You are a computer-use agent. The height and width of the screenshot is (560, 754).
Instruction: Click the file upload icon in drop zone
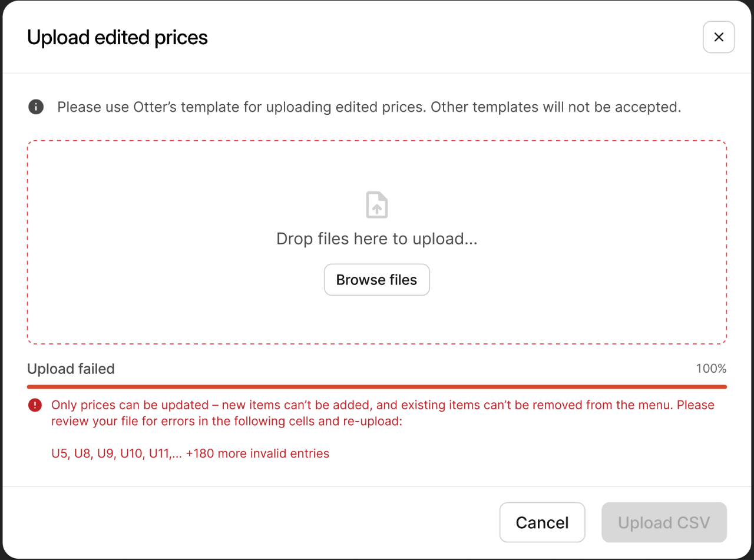click(377, 205)
